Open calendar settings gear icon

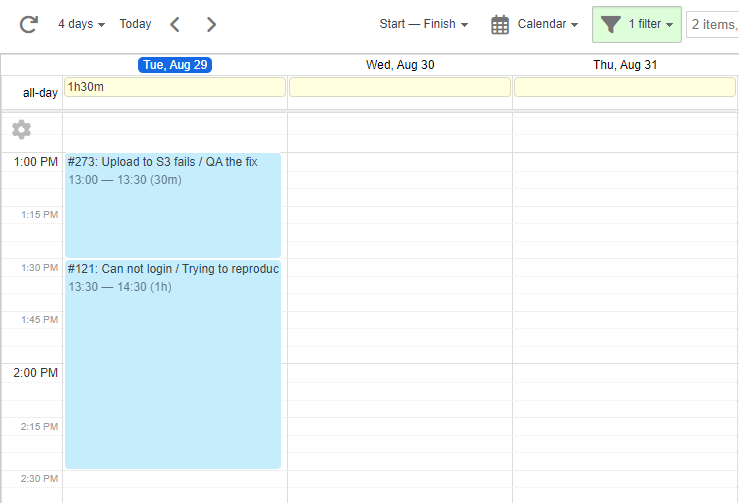click(x=21, y=129)
